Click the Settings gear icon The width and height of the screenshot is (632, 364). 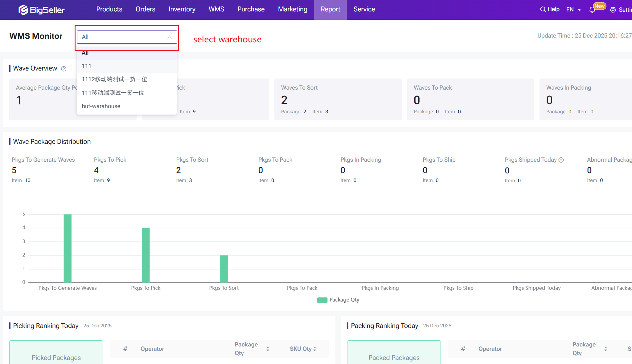coord(613,10)
